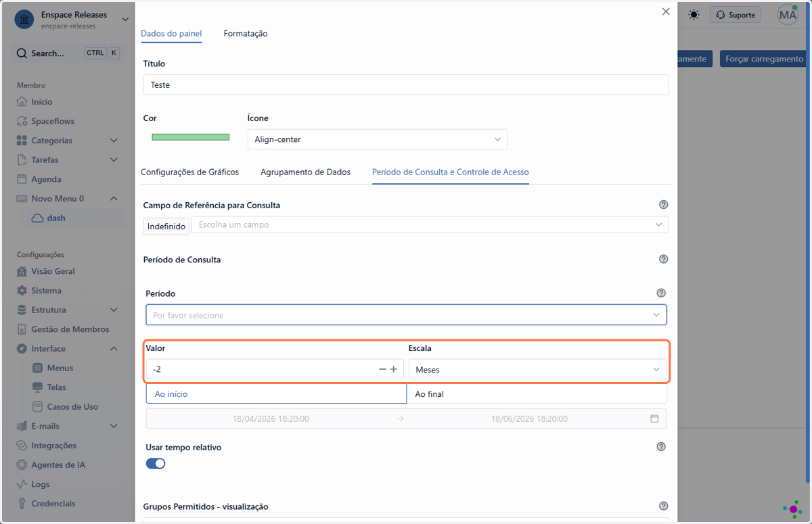Click the Novo Menu 0 icon
Image resolution: width=812 pixels, height=524 pixels.
click(22, 199)
